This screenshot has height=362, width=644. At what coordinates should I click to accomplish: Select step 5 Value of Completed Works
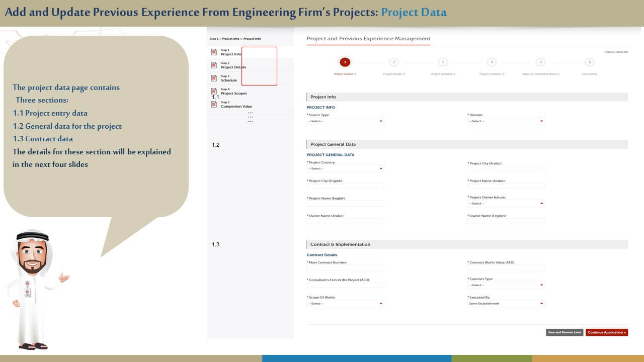tap(540, 62)
